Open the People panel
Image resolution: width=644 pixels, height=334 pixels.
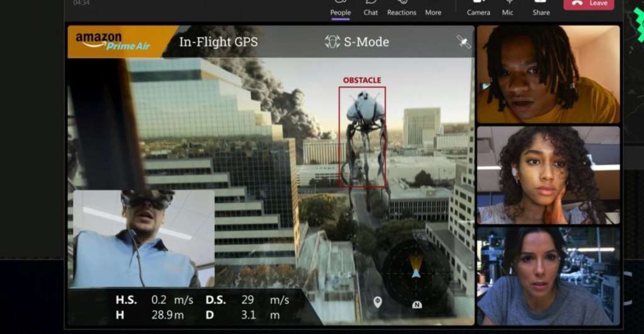click(341, 8)
